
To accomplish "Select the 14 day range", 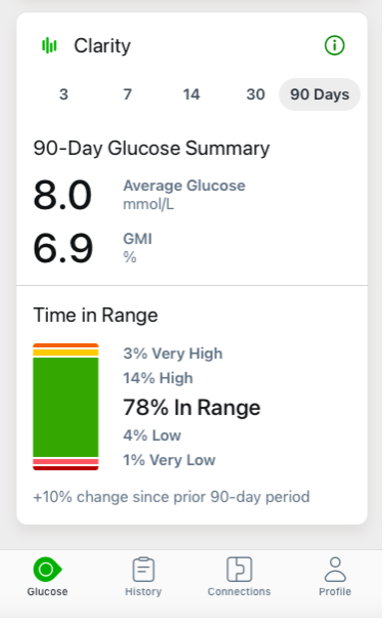I will pos(191,95).
